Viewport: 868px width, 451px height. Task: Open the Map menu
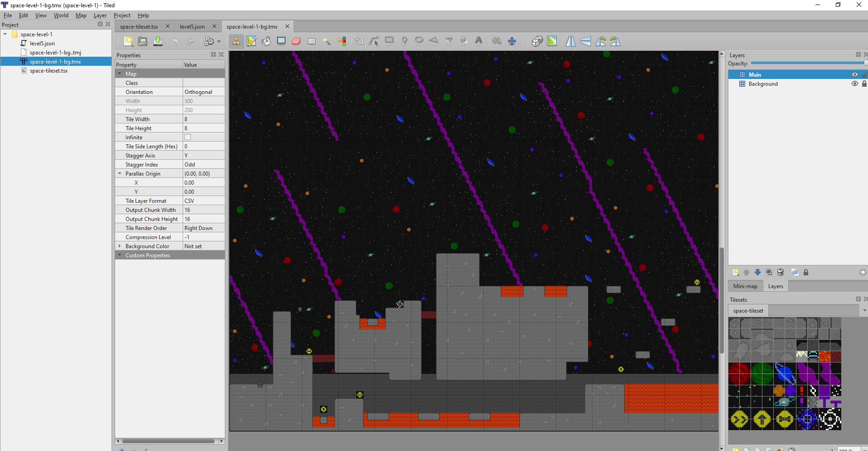pyautogui.click(x=81, y=15)
